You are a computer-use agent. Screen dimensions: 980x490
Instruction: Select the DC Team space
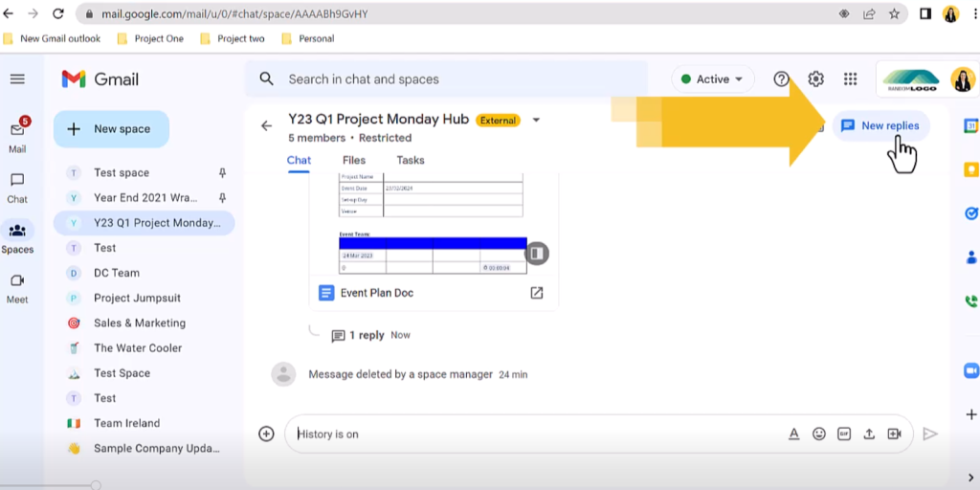pyautogui.click(x=144, y=273)
